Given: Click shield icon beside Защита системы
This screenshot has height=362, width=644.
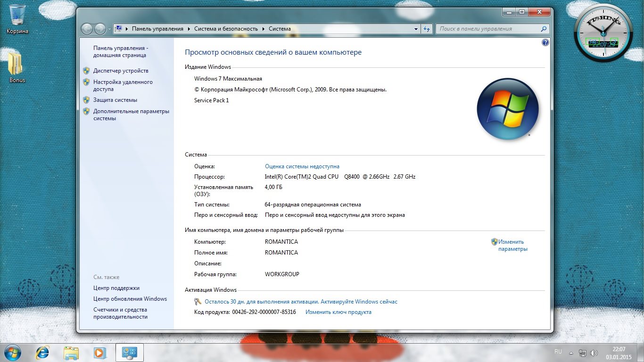Looking at the screenshot, I should 86,100.
